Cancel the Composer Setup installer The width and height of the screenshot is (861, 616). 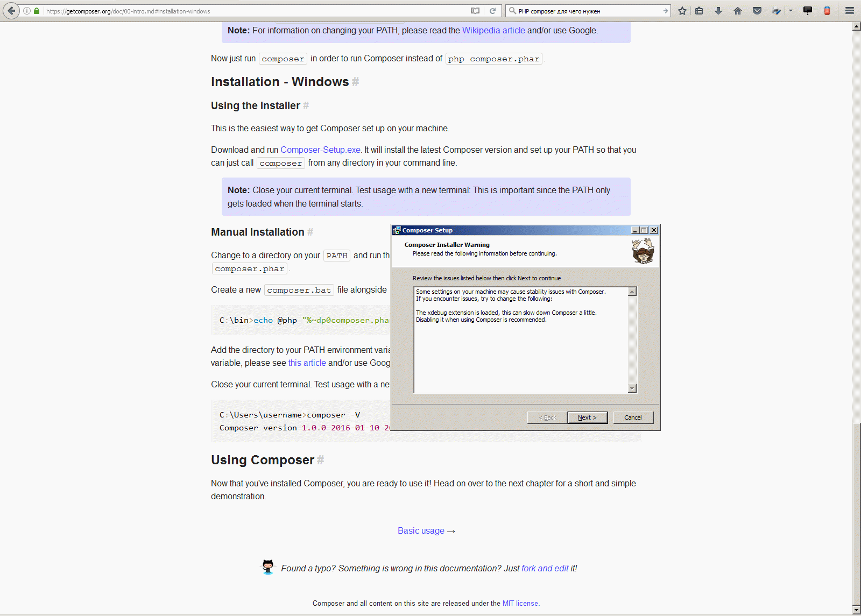click(633, 417)
